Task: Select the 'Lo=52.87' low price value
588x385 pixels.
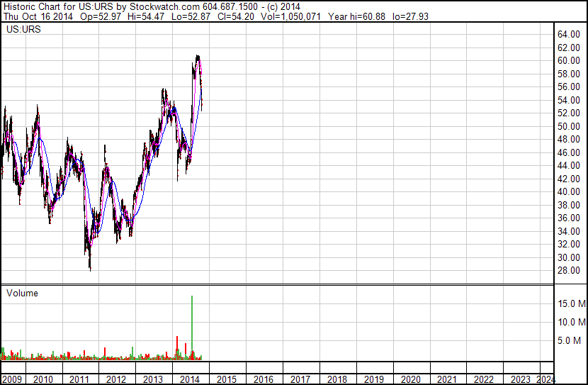Action: (191, 16)
